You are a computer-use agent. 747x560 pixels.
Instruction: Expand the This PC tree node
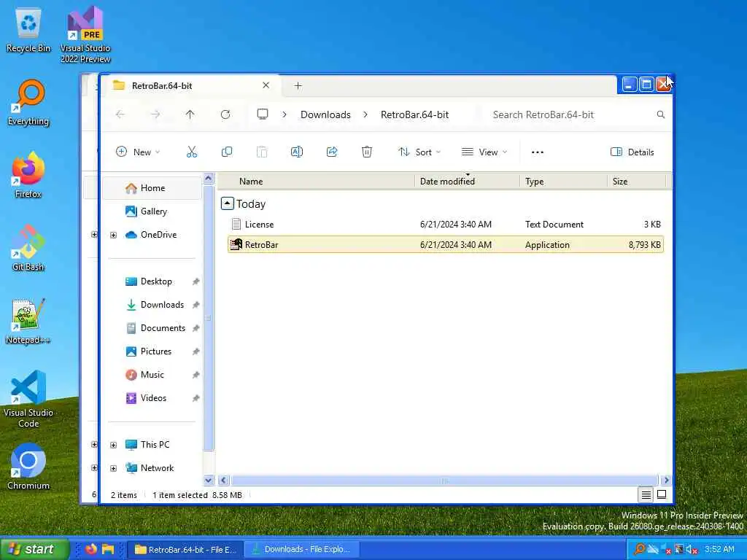[113, 445]
